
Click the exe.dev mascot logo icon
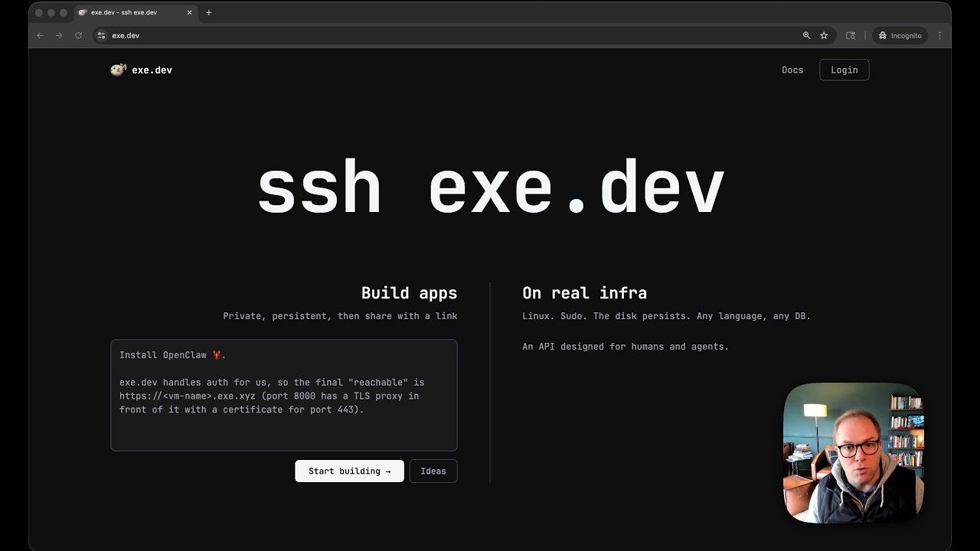pyautogui.click(x=119, y=70)
